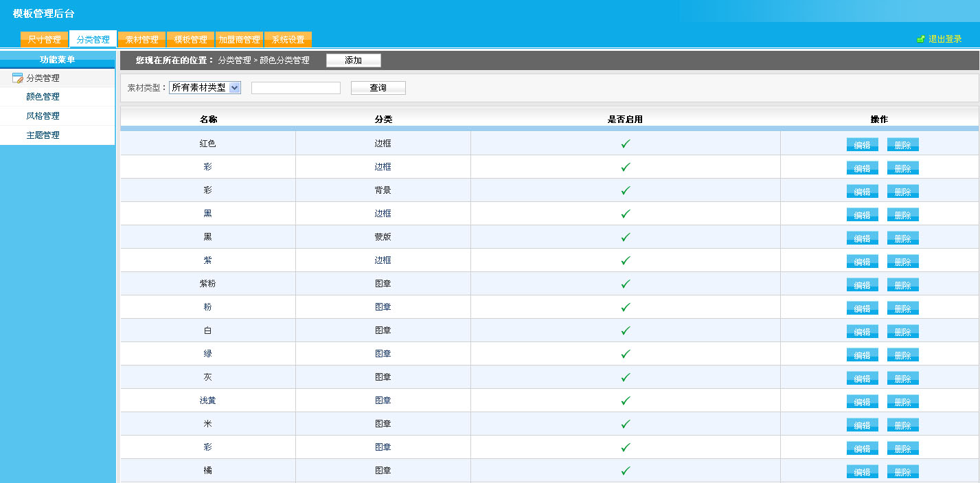The image size is (980, 483).
Task: Open the 素材管理 tab
Action: [x=142, y=40]
